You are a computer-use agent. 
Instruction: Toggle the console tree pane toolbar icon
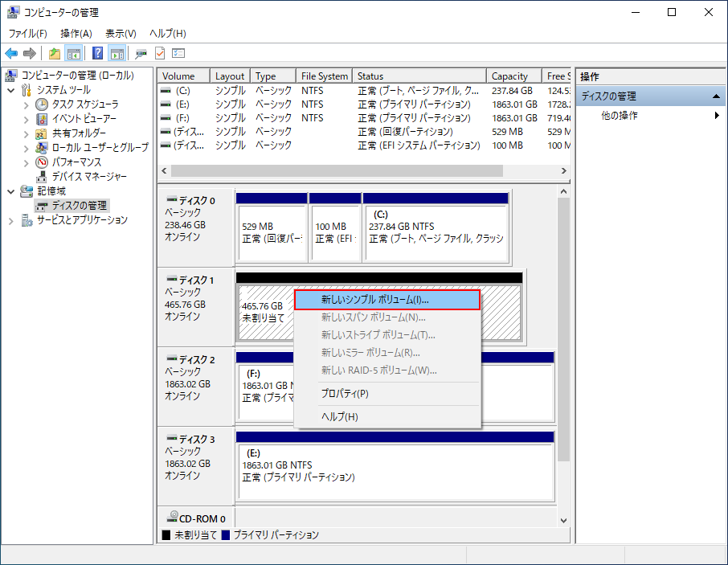click(x=73, y=54)
